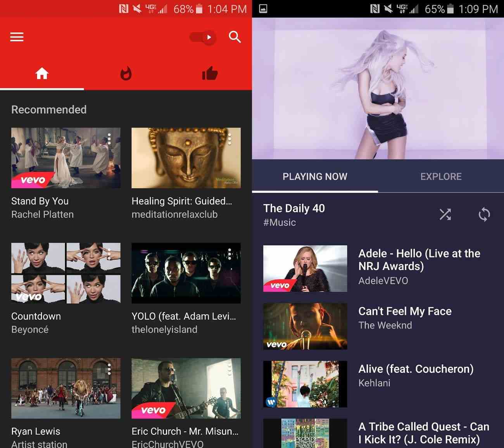The image size is (504, 448).
Task: Click the #Music hashtag label
Action: pyautogui.click(x=280, y=223)
